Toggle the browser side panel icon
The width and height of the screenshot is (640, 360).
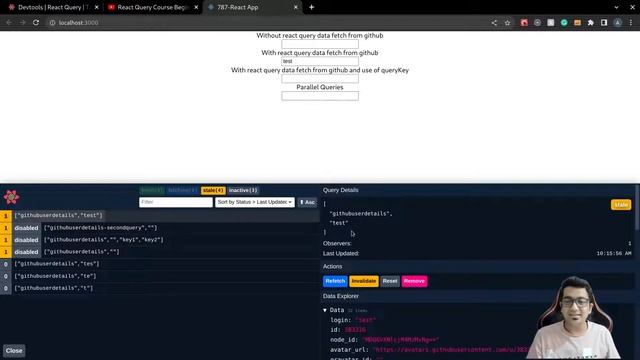pos(604,23)
